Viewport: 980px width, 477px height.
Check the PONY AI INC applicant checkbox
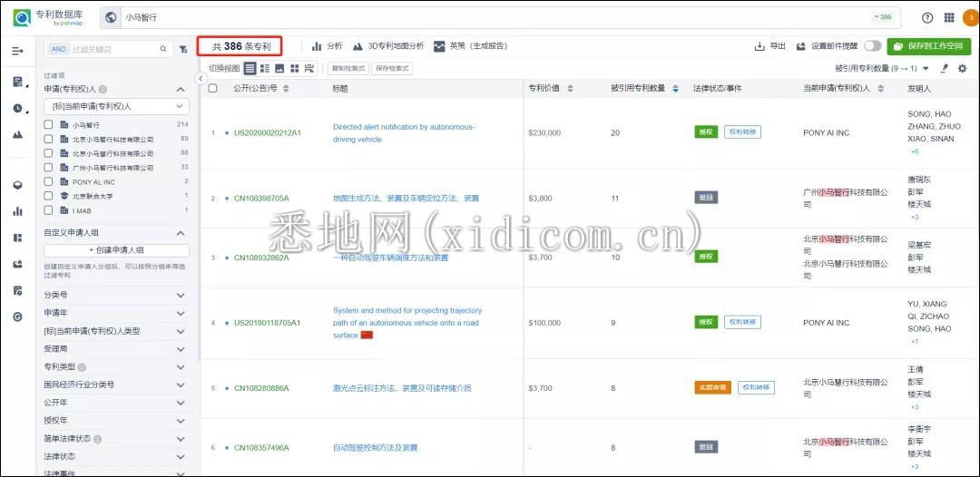point(48,181)
